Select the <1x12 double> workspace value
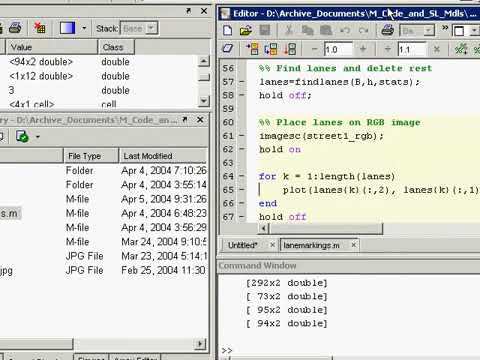Viewport: 480px width, 360px height. (41, 76)
